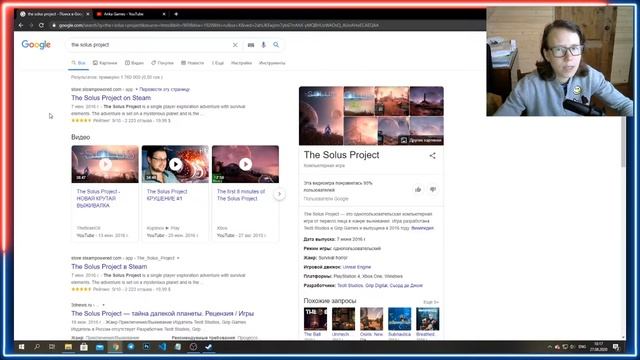Open a new browser tab with plus

click(x=176, y=14)
